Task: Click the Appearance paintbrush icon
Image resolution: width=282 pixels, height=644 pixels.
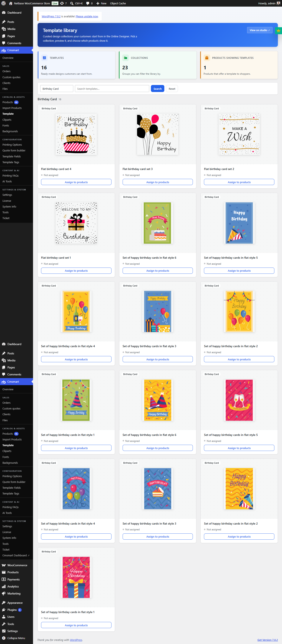Action: click(4, 603)
